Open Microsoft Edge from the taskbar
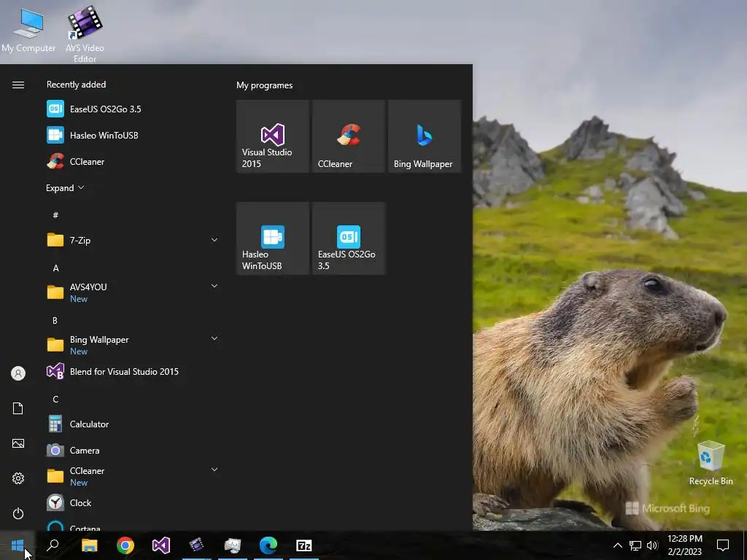The height and width of the screenshot is (560, 747). pos(268,545)
